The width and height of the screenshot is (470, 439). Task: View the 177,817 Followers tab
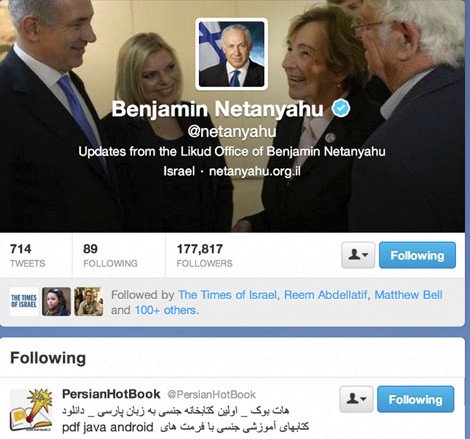click(204, 255)
